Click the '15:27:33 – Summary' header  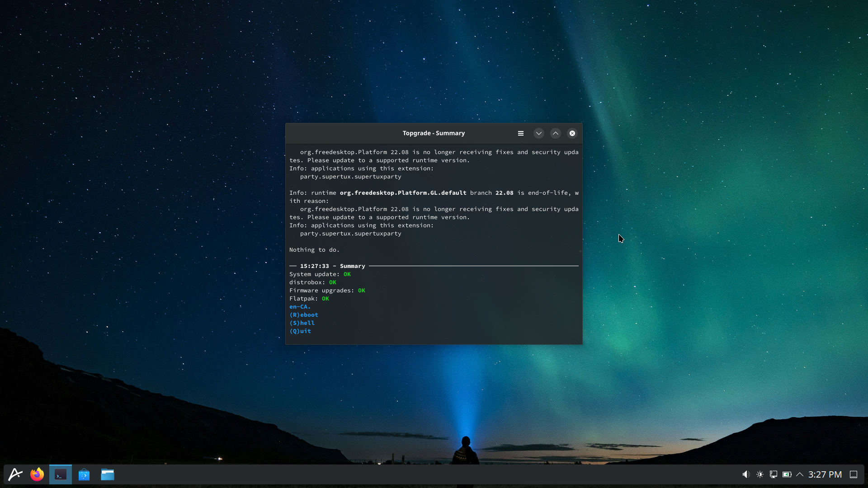click(x=333, y=266)
